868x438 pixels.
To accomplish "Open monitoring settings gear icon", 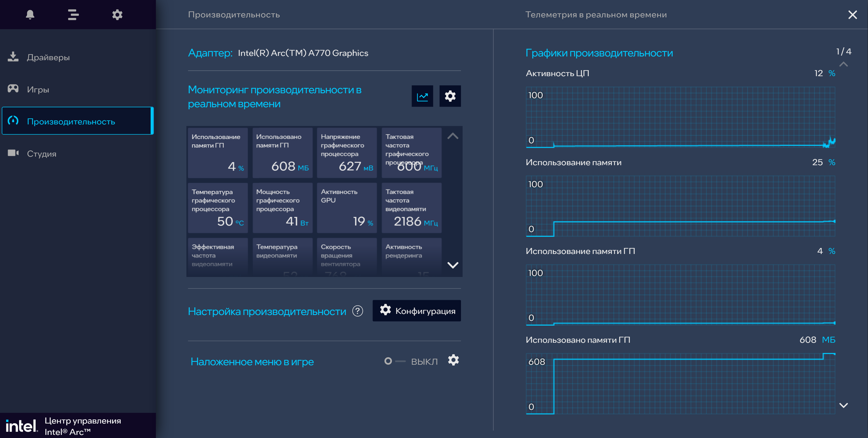I will pyautogui.click(x=450, y=96).
